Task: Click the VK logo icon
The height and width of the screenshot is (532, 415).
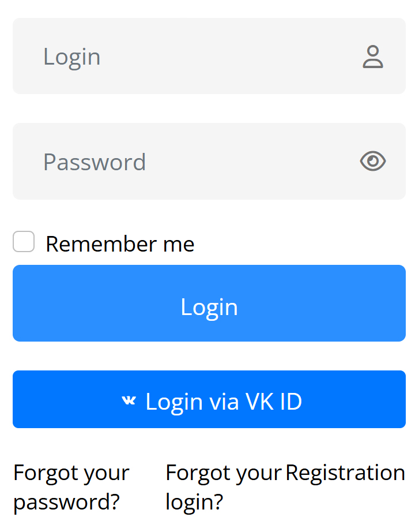Action: pos(129,400)
